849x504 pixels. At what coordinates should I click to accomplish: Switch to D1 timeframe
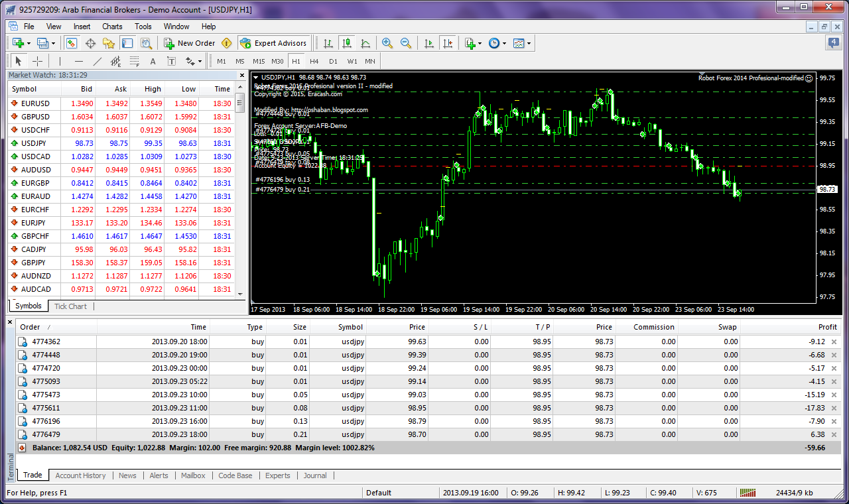point(333,61)
